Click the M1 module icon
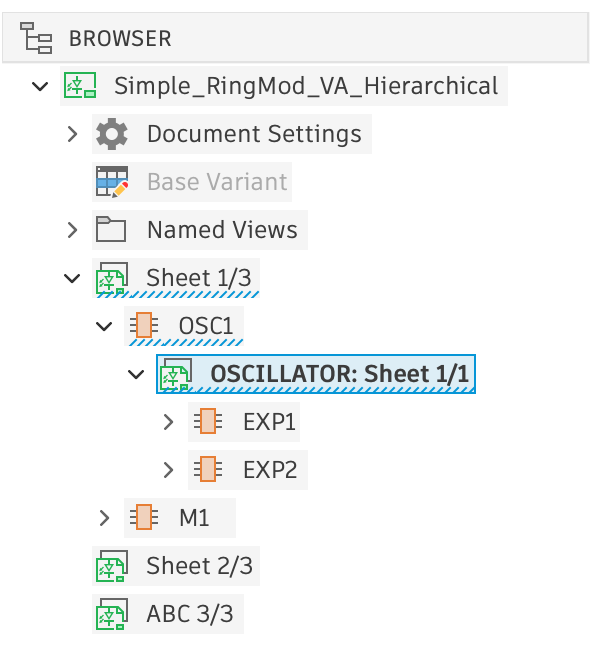Viewport: 600px width, 670px height. point(144,517)
